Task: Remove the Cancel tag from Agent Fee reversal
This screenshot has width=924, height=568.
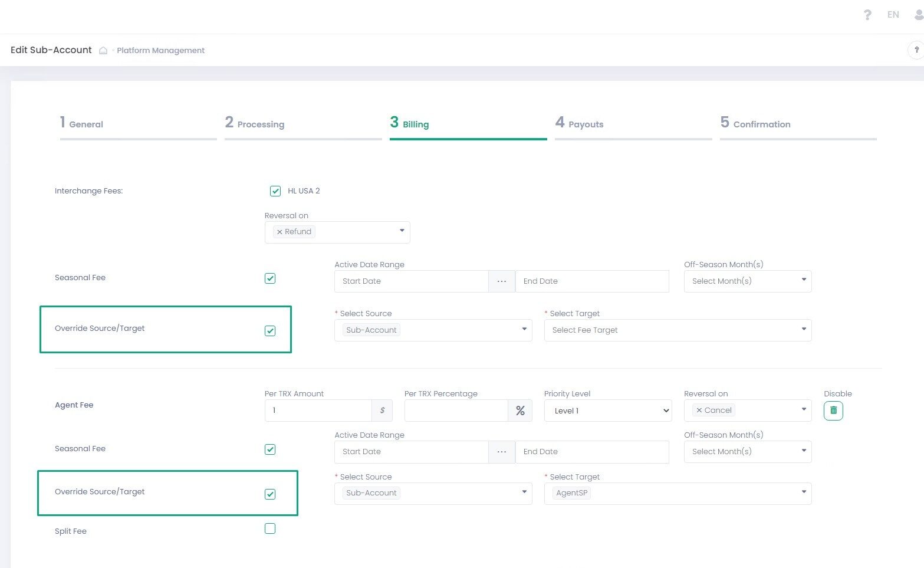Action: (x=699, y=411)
